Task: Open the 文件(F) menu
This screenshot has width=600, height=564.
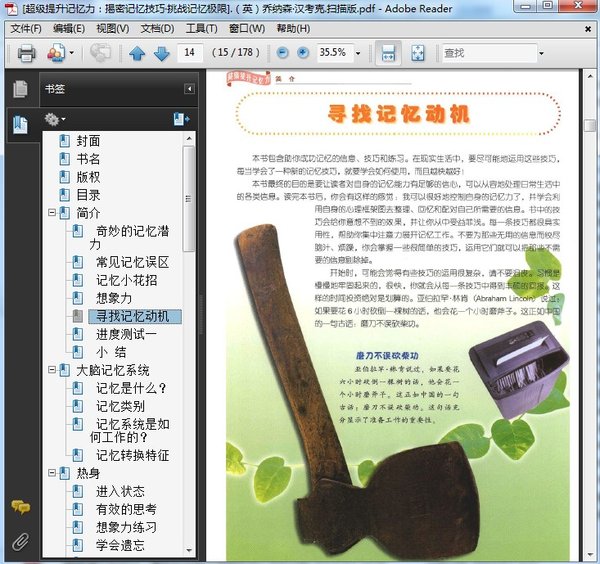Action: [x=26, y=29]
